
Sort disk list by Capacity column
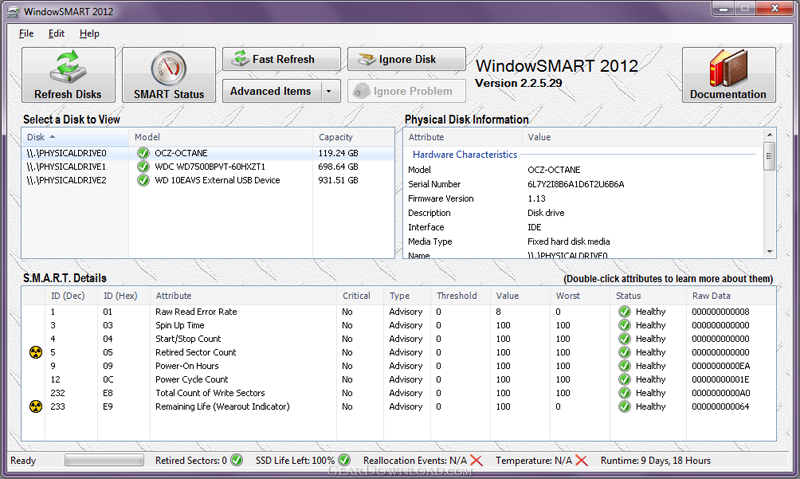click(353, 137)
